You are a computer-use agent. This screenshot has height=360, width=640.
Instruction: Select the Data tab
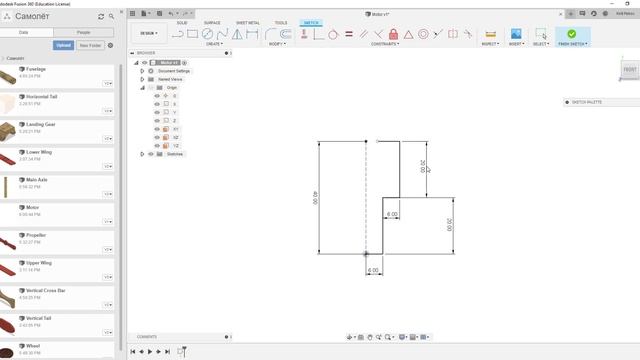pos(24,32)
